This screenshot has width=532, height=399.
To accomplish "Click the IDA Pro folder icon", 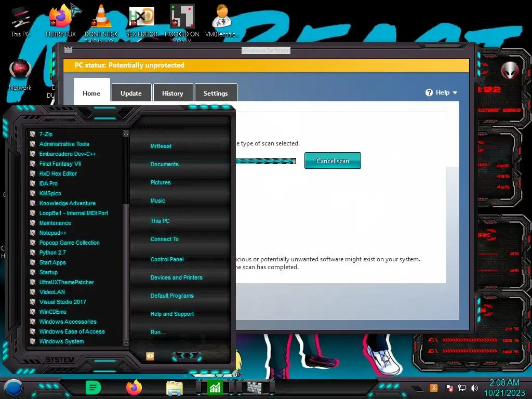I will click(33, 183).
